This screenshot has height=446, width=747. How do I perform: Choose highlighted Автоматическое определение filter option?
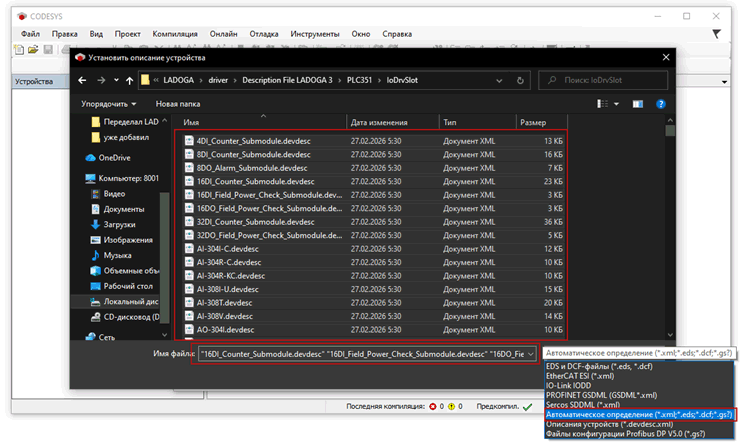639,415
